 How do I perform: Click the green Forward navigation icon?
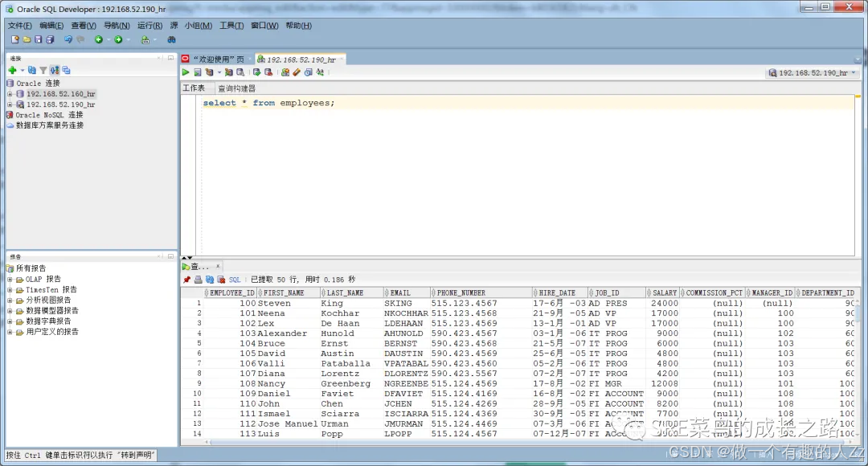point(118,39)
